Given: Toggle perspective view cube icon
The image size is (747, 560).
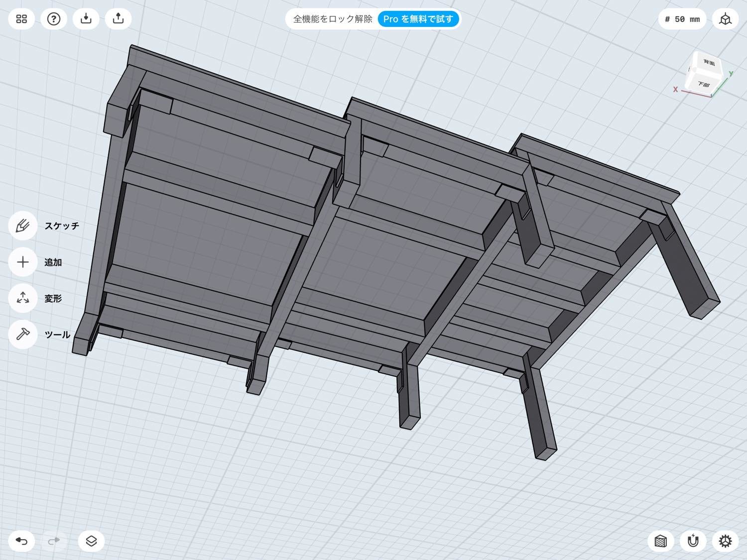Looking at the screenshot, I should point(726,19).
